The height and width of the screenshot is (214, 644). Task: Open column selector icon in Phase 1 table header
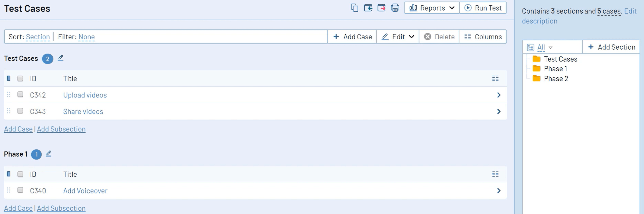tap(495, 174)
